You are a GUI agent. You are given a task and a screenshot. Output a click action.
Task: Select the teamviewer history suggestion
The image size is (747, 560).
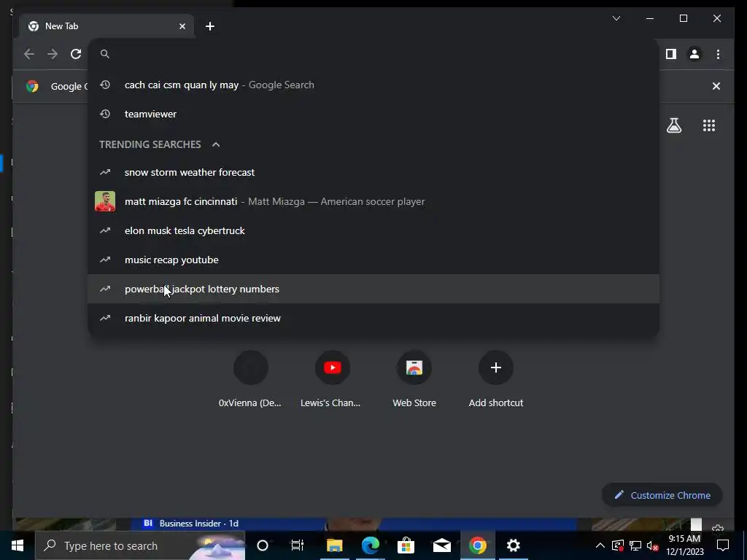click(x=373, y=114)
